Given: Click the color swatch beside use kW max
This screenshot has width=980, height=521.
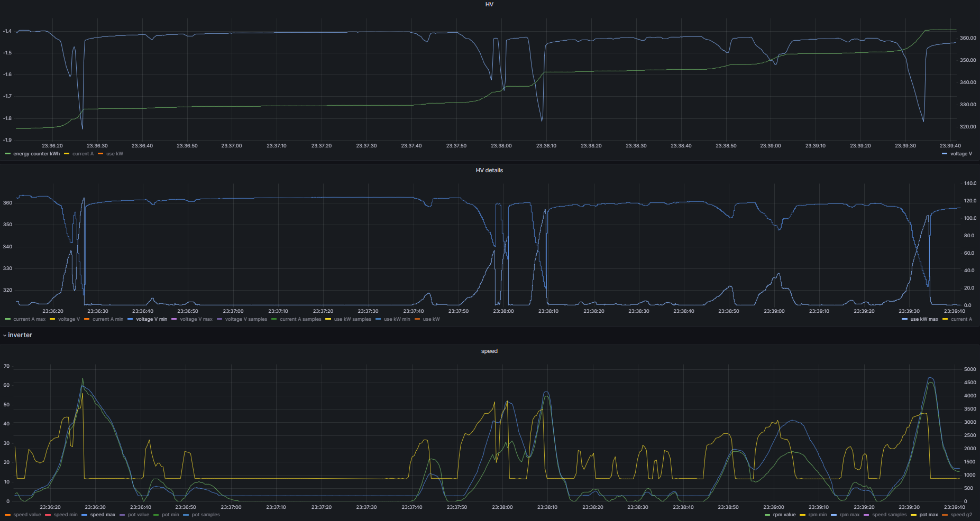Looking at the screenshot, I should (x=905, y=319).
